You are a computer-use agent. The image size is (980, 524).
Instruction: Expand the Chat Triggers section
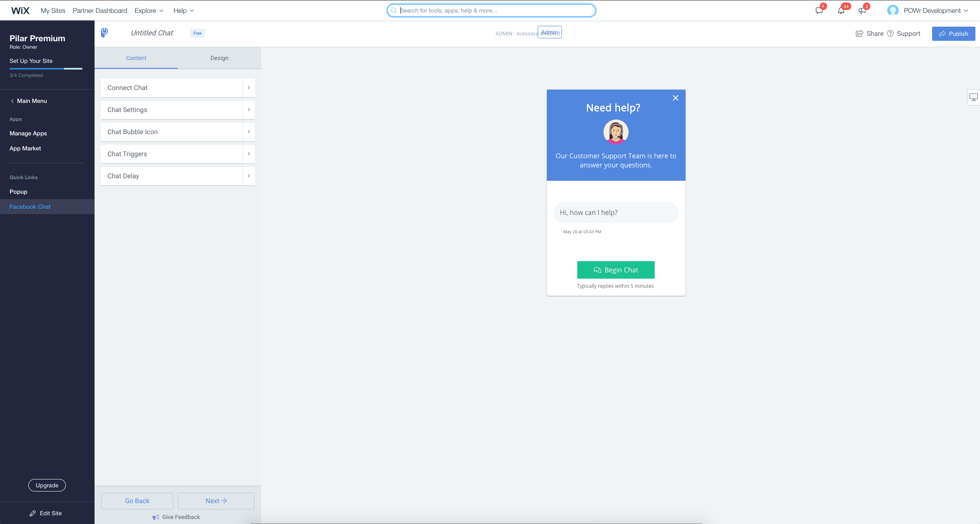click(x=177, y=154)
